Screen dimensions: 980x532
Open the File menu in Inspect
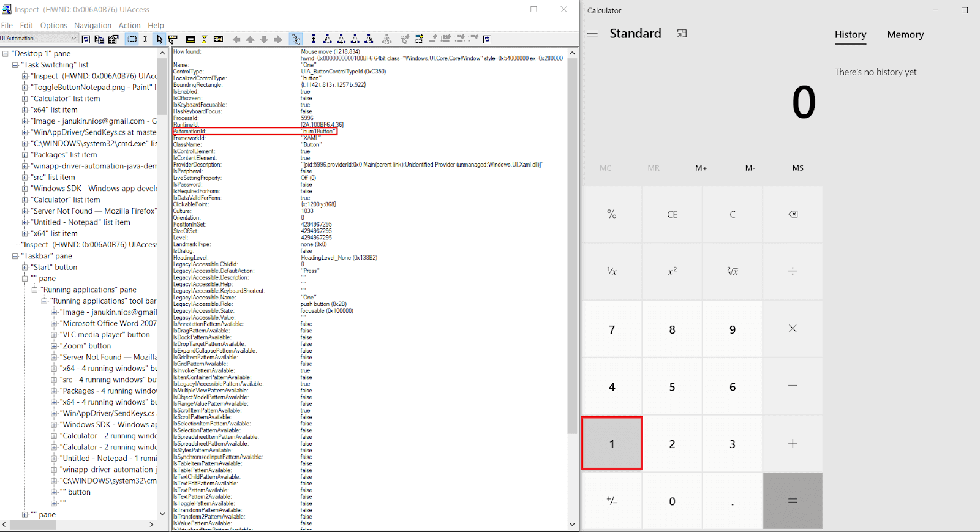[7, 26]
